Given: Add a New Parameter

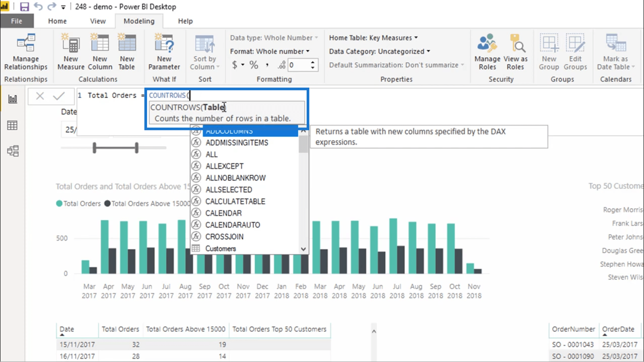Looking at the screenshot, I should click(x=164, y=52).
